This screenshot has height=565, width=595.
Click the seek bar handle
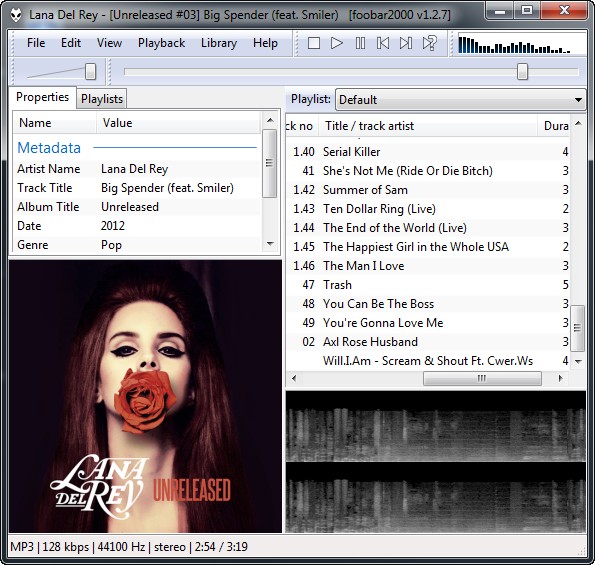tap(523, 71)
